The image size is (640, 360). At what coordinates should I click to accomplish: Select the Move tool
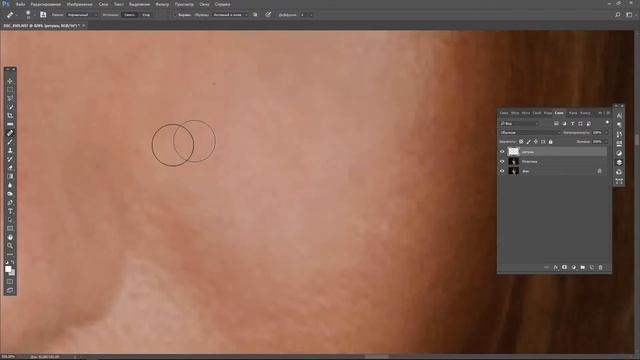[10, 81]
